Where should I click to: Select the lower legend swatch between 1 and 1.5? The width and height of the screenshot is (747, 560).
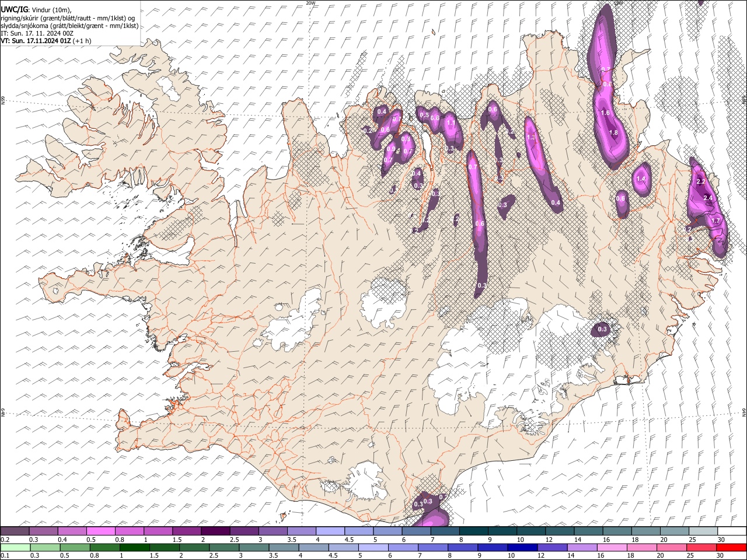click(134, 547)
